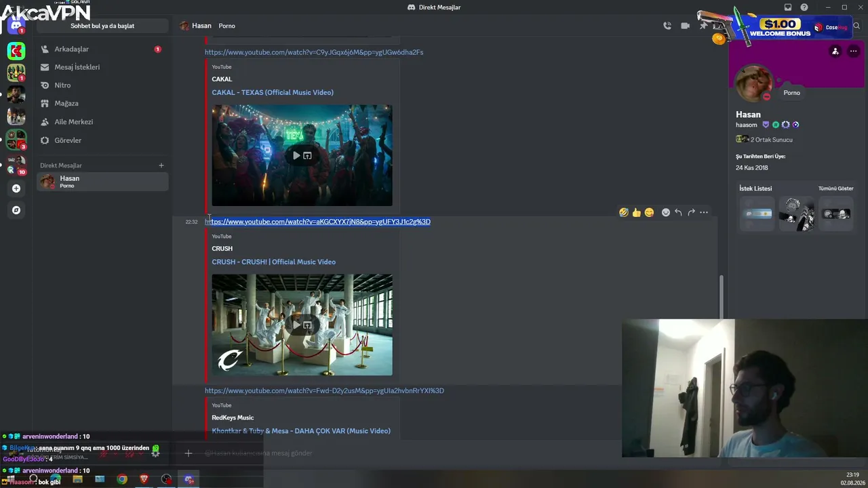Open the YouTube link ending in RrYXI%3D
The width and height of the screenshot is (868, 488).
click(x=324, y=390)
